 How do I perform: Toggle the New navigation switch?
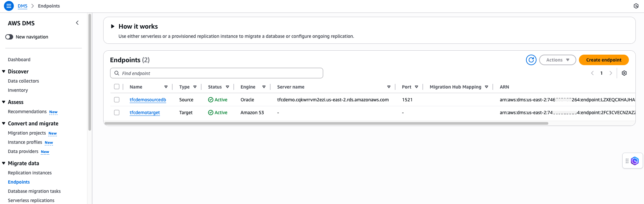pyautogui.click(x=9, y=37)
